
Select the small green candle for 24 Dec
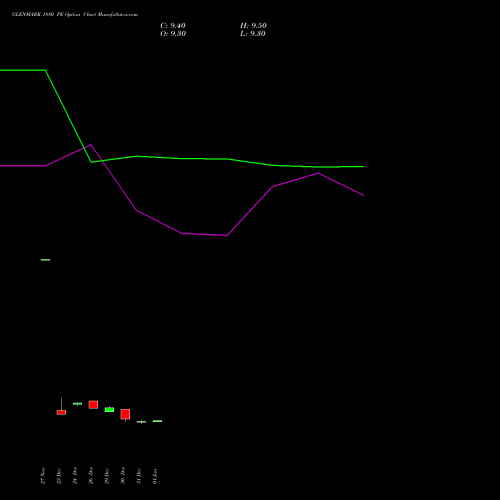pyautogui.click(x=77, y=404)
